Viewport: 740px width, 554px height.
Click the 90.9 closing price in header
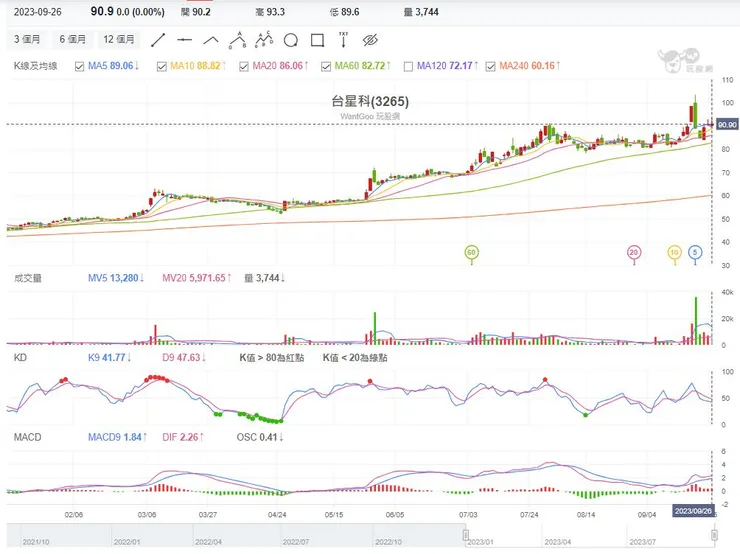(101, 11)
